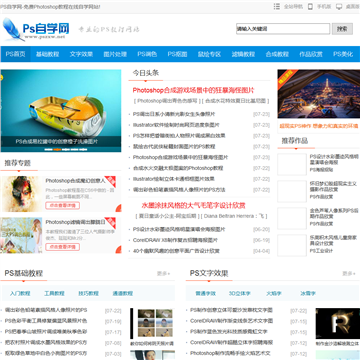Open the 合成水花特效 bracketed sub-link

(x=235, y=101)
